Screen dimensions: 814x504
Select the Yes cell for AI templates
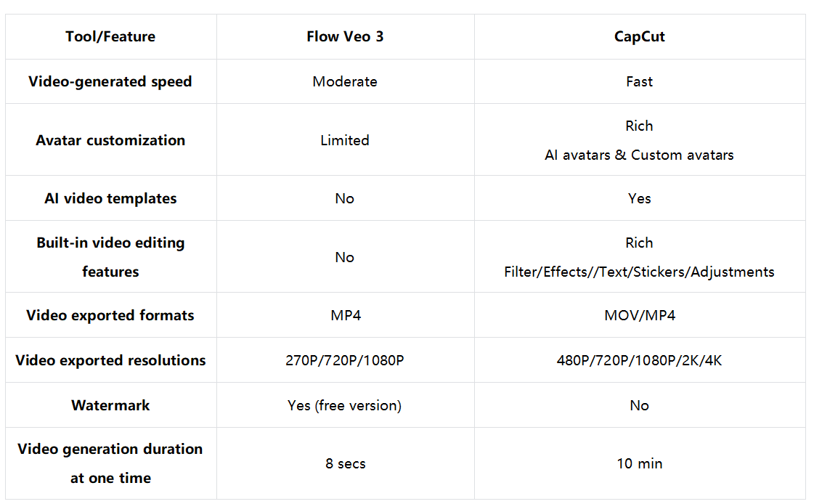(640, 198)
